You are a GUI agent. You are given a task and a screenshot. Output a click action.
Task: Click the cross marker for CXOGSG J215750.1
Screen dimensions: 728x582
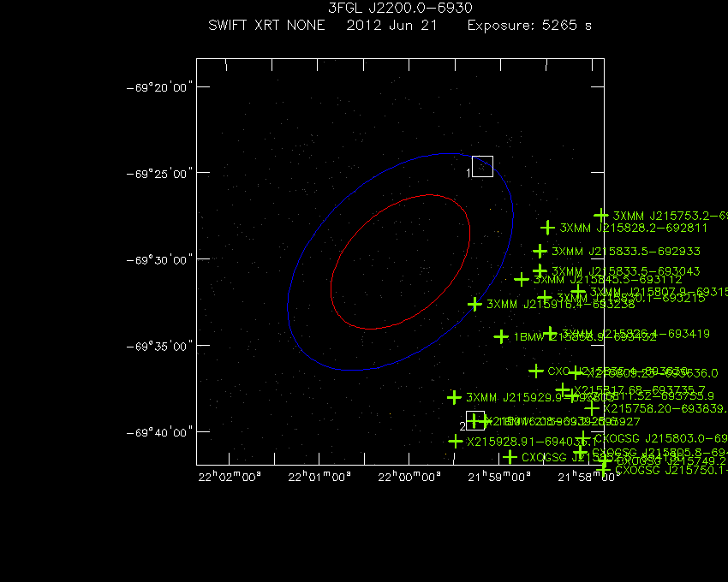(603, 470)
